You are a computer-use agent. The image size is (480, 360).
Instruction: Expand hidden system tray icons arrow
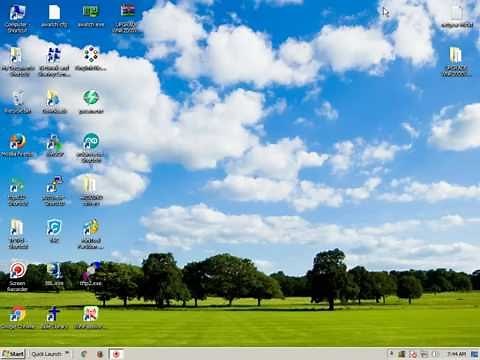[391, 354]
